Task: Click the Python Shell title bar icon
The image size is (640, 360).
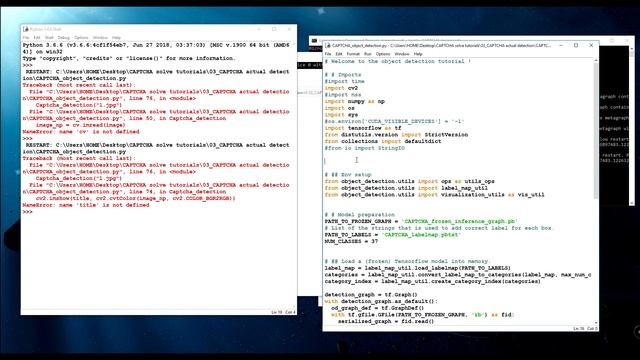Action: click(x=26, y=29)
